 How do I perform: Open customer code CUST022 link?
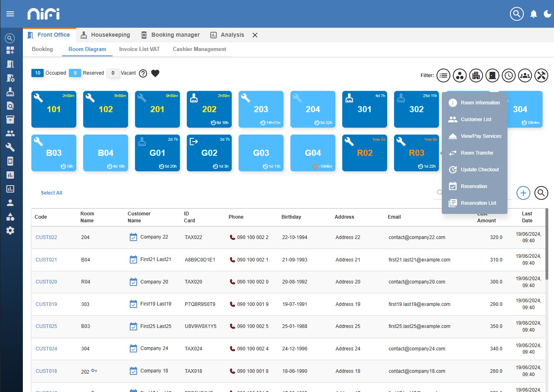click(x=46, y=237)
